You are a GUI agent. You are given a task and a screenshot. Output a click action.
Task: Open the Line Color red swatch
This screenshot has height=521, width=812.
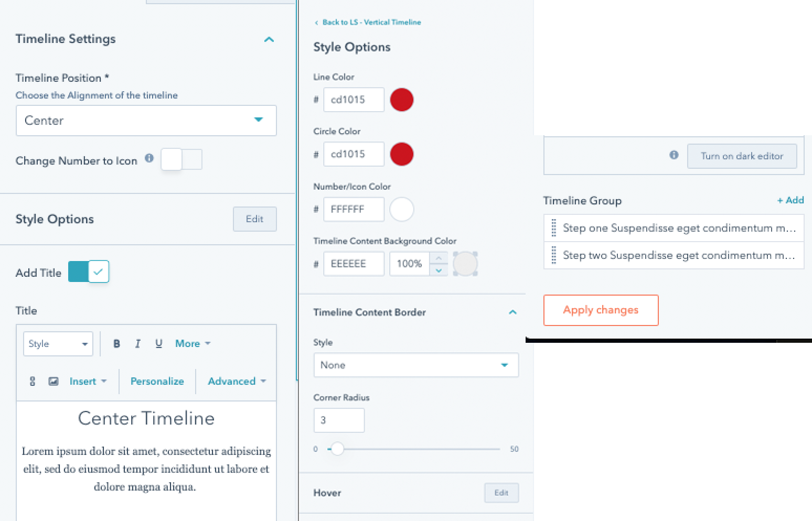coord(402,100)
